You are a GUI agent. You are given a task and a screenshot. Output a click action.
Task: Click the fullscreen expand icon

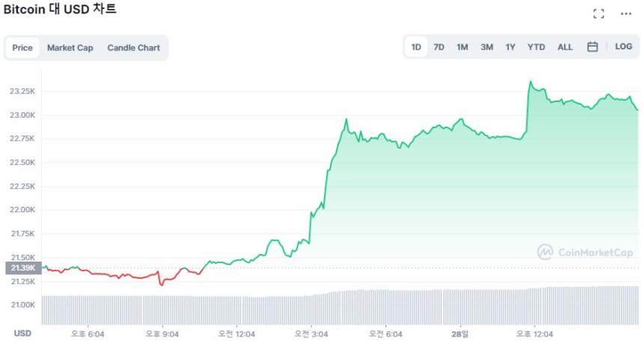pos(598,13)
